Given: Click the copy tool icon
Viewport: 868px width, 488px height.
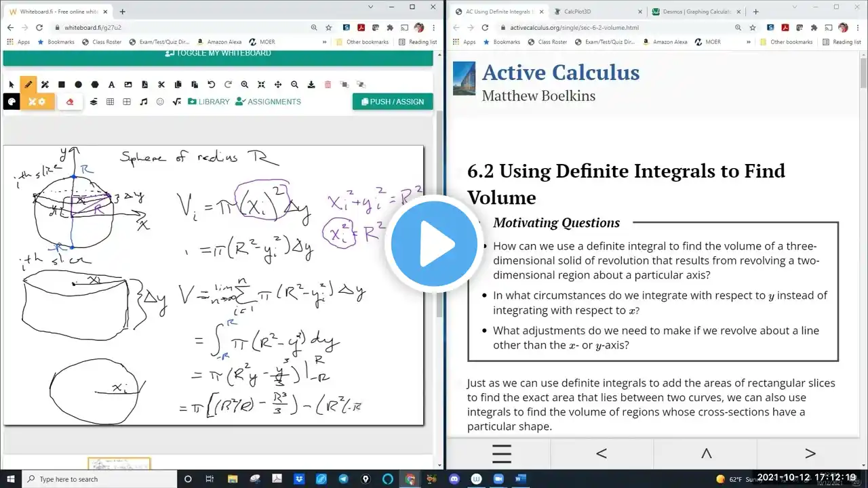Looking at the screenshot, I should click(178, 85).
